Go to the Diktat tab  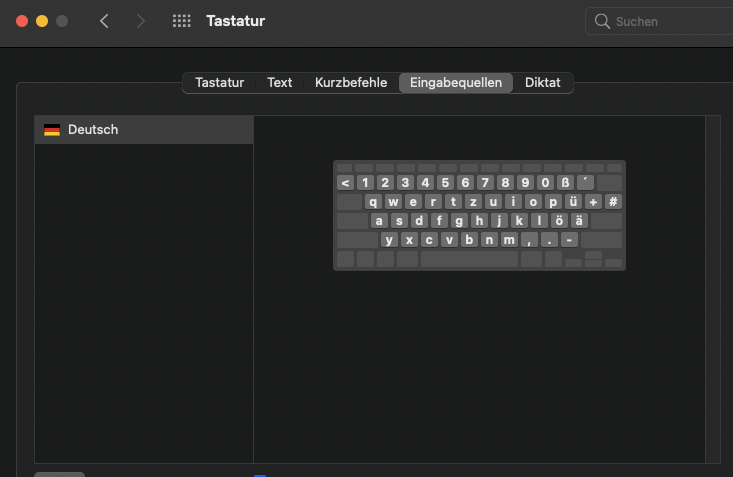pyautogui.click(x=543, y=83)
